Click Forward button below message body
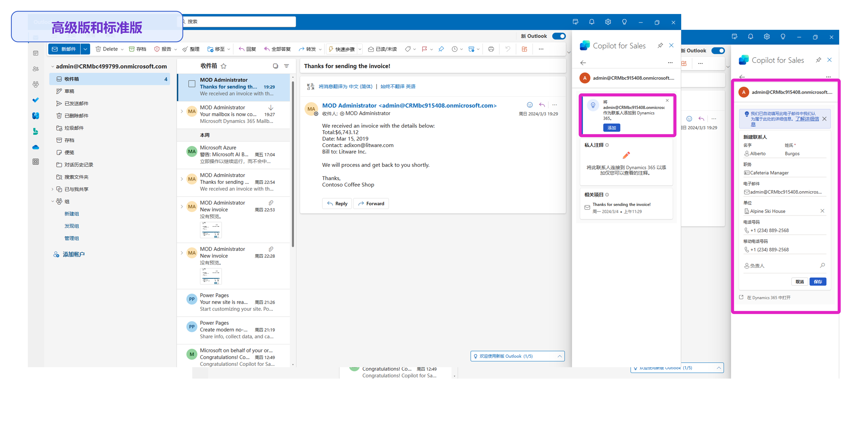This screenshot has width=868, height=438. [371, 204]
